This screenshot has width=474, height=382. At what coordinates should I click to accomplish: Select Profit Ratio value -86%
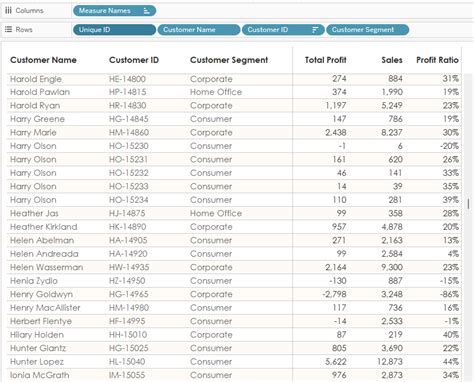449,294
